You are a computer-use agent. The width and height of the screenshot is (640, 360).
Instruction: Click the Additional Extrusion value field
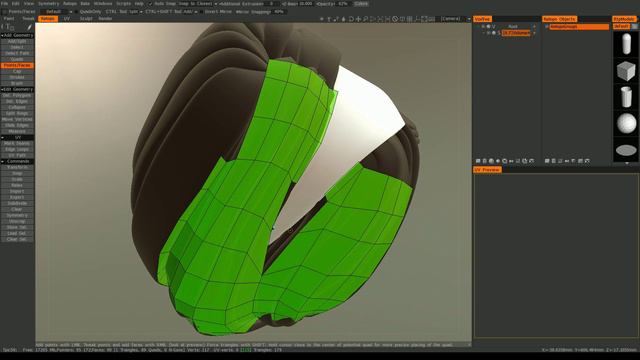271,4
